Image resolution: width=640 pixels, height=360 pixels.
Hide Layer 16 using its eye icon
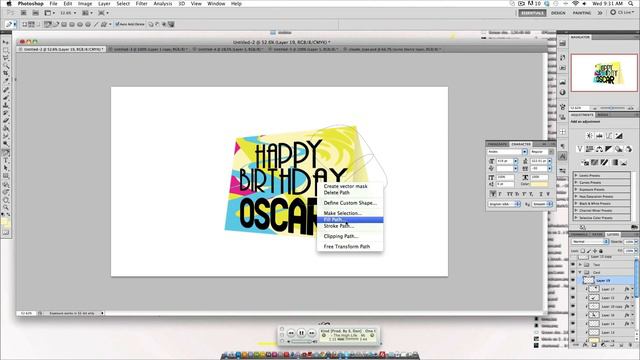(573, 315)
